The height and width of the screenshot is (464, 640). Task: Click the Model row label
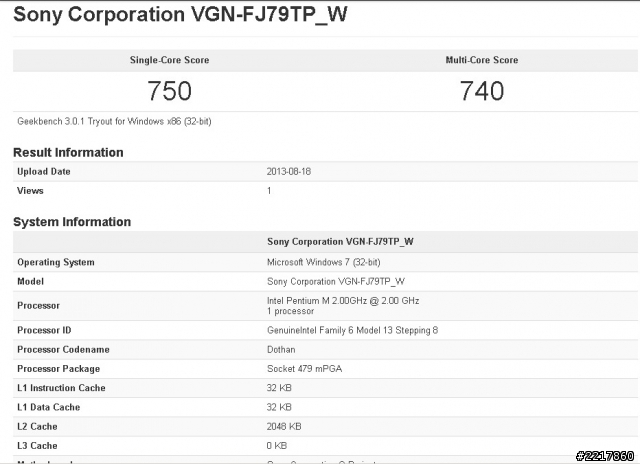pos(31,282)
